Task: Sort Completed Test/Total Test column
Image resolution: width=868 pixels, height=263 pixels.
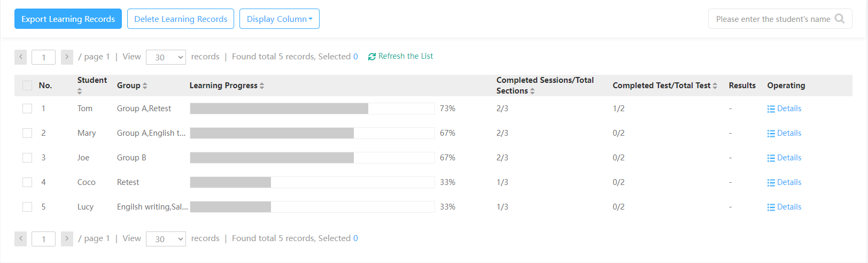Action: 715,86
